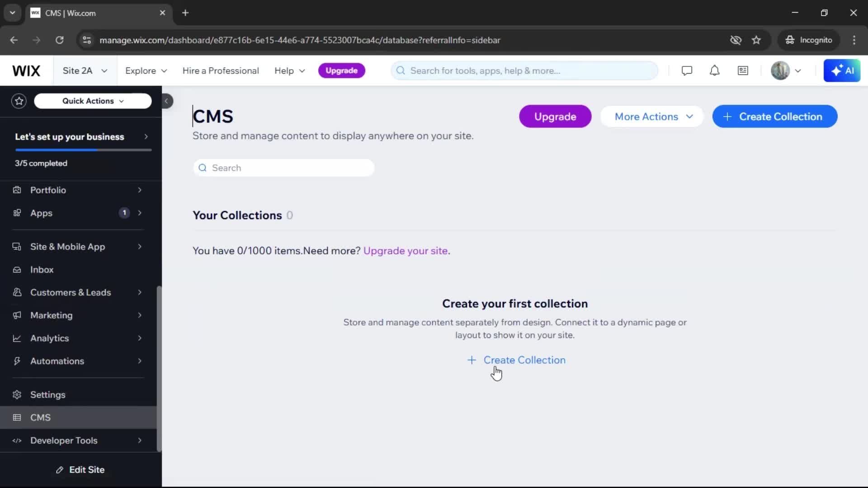
Task: Open the chat messages icon in header
Action: [687, 70]
